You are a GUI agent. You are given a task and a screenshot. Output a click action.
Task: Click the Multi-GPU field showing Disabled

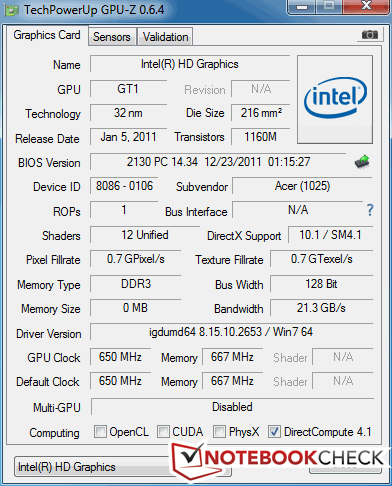[232, 407]
